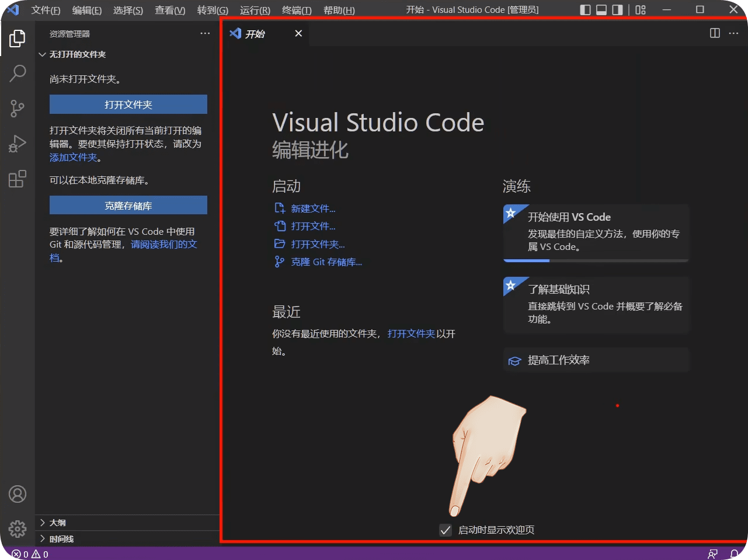
Task: Click the 克隆 Git 存储库... link
Action: click(326, 262)
